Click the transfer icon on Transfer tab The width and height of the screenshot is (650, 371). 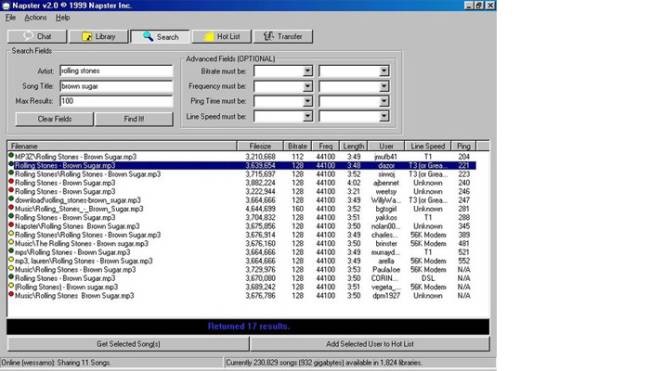269,36
